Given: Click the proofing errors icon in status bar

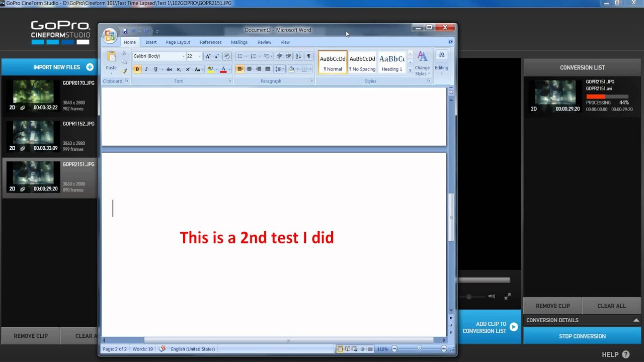Looking at the screenshot, I should [x=162, y=349].
